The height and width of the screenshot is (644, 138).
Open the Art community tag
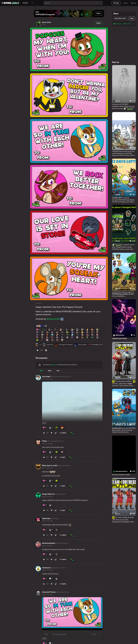click(39, 345)
